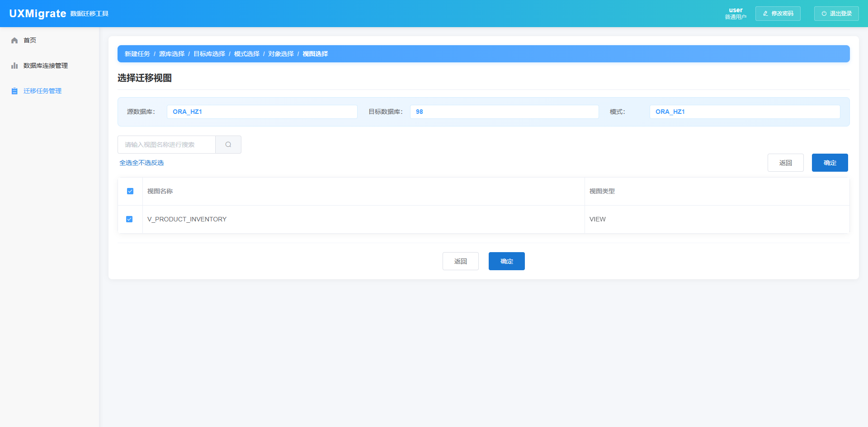This screenshot has width=868, height=427.
Task: Click the 反选 link to invert selection
Action: [x=158, y=163]
